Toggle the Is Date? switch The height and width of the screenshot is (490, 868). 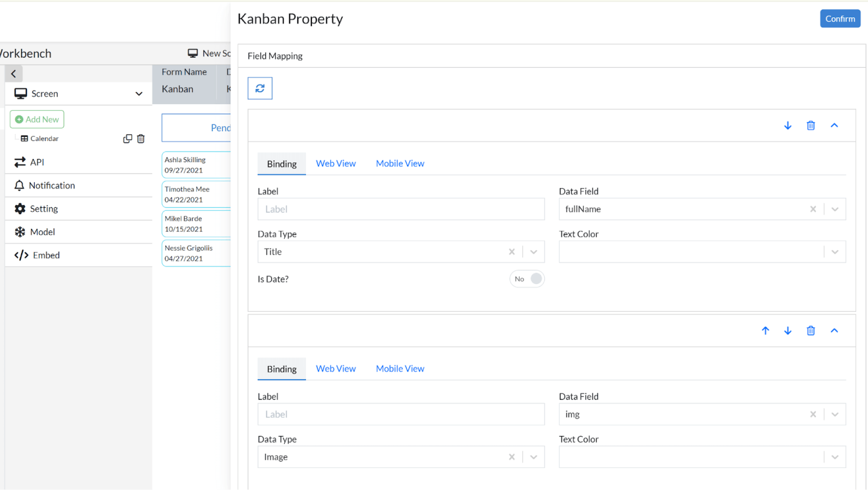click(x=527, y=279)
